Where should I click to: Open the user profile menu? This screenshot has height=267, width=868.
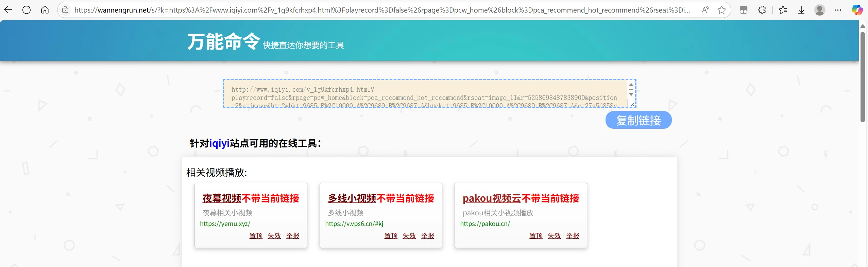pyautogui.click(x=820, y=10)
